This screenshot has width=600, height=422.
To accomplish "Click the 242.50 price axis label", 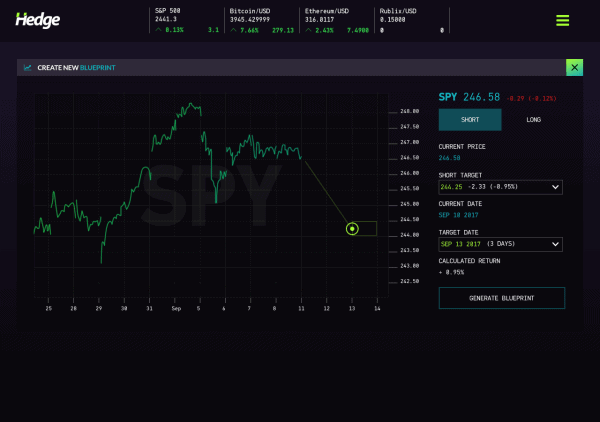I will [x=409, y=281].
